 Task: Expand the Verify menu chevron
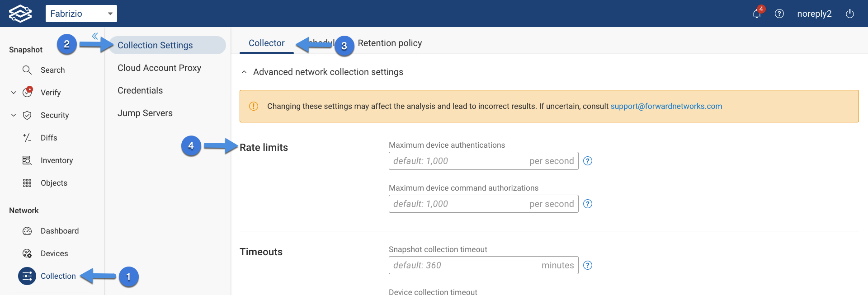coord(14,93)
